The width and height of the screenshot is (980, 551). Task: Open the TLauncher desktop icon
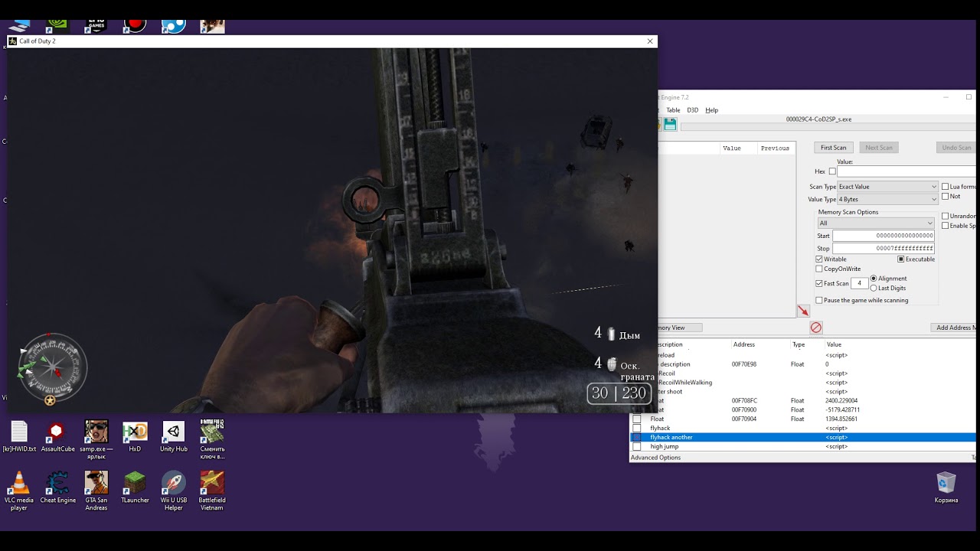point(135,488)
